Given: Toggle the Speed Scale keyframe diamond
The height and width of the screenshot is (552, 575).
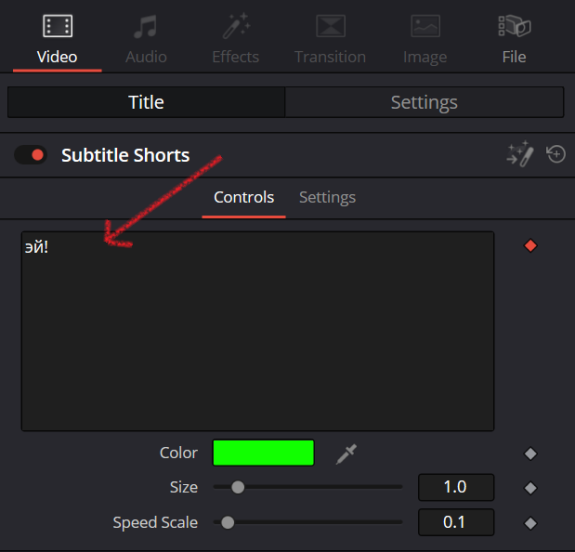Looking at the screenshot, I should point(530,523).
